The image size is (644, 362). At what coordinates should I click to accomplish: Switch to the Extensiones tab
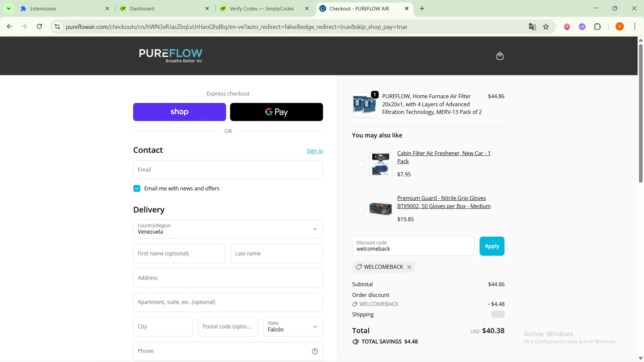point(64,9)
